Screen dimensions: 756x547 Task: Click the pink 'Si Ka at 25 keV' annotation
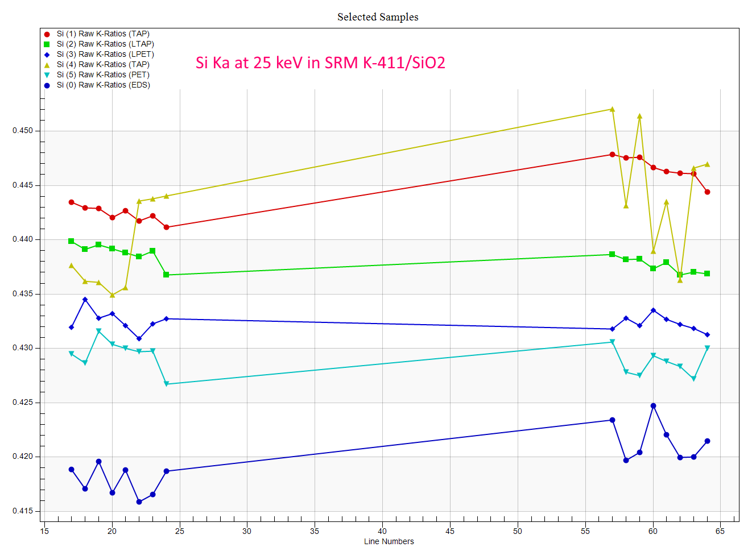coord(320,63)
